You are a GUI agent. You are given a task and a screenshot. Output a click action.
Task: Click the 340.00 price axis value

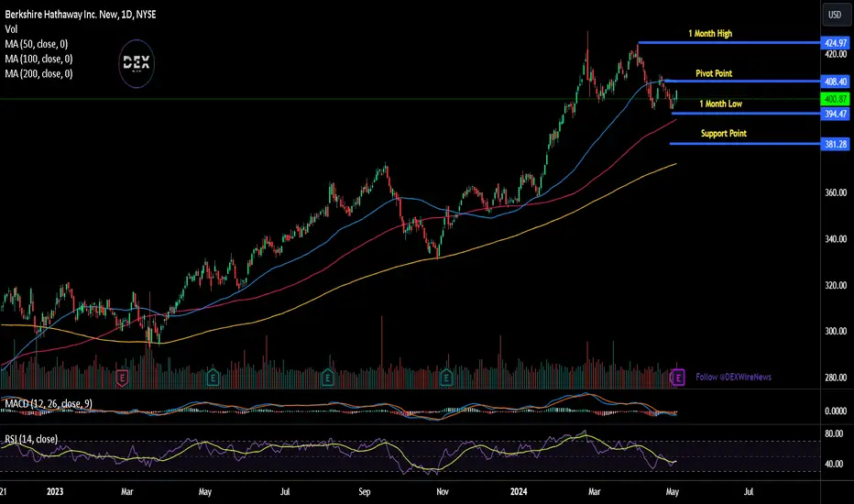tap(836, 239)
